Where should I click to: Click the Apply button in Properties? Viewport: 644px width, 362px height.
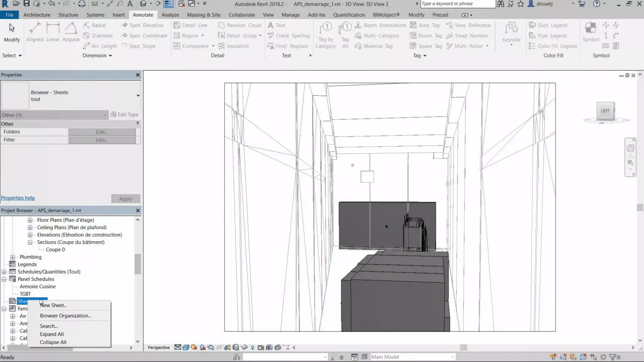click(125, 199)
